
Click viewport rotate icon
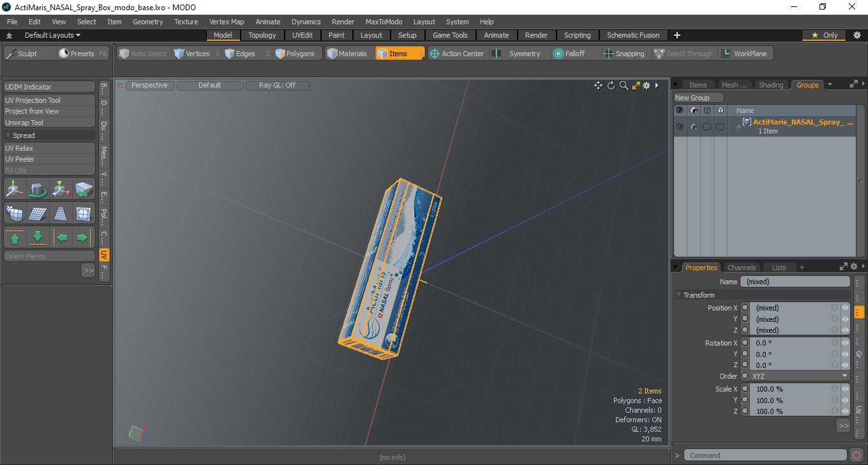611,86
